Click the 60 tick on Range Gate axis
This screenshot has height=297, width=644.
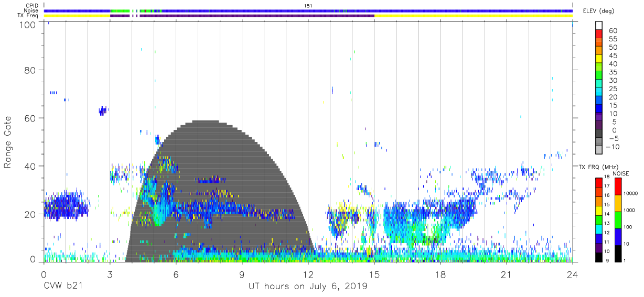click(30, 118)
